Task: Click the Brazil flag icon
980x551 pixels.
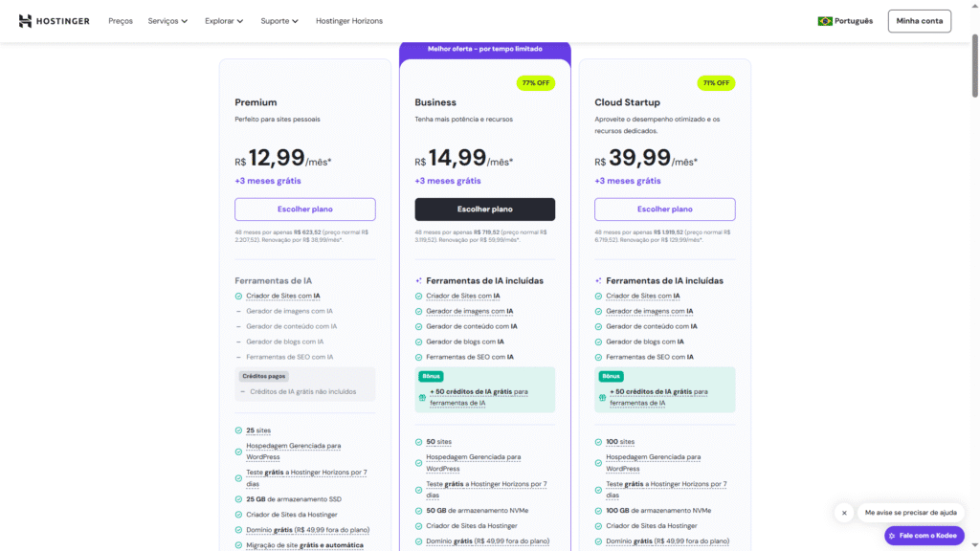Action: [824, 21]
